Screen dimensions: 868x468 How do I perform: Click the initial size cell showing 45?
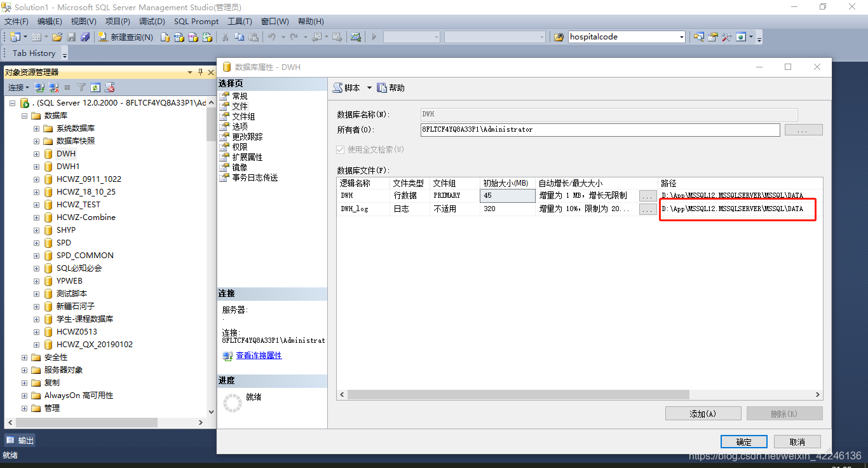507,196
